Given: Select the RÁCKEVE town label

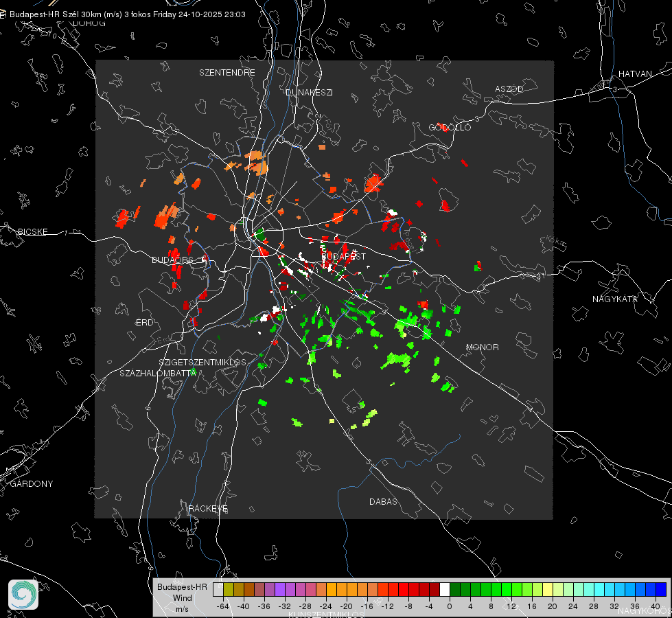Looking at the screenshot, I should (208, 509).
